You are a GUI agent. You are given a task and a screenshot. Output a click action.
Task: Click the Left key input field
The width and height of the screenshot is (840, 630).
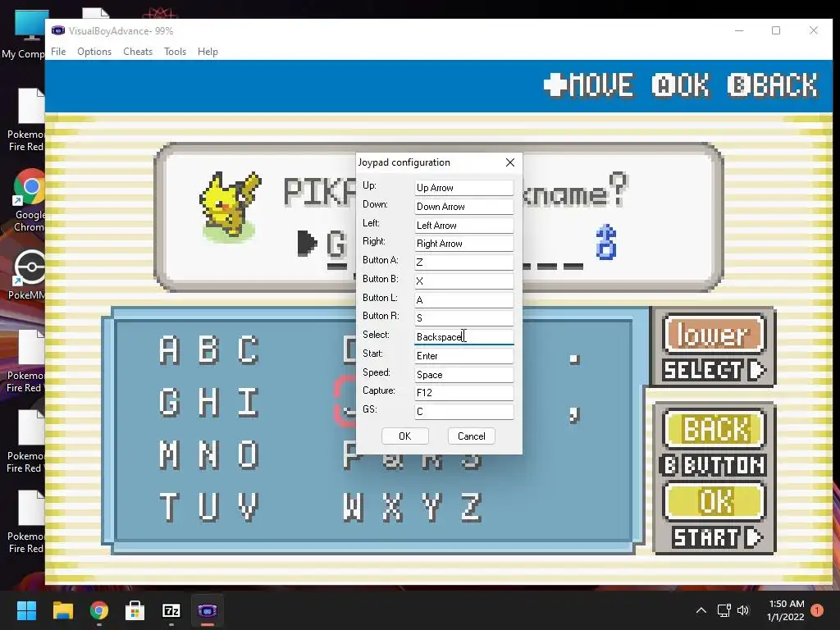464,225
